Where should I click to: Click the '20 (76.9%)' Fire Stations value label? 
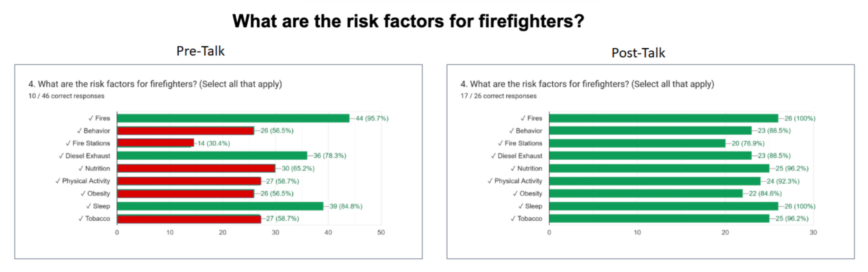(748, 144)
